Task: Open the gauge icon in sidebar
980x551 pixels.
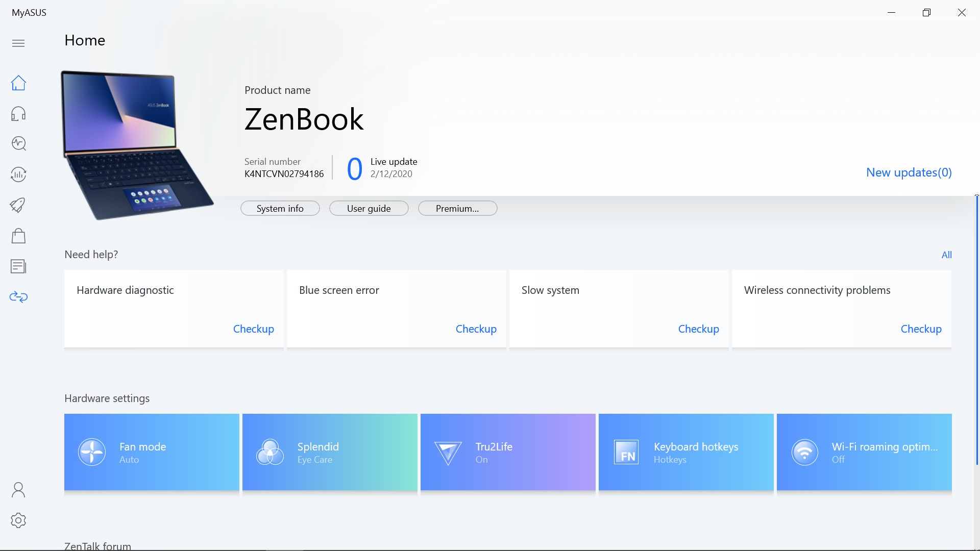Action: coord(18,174)
